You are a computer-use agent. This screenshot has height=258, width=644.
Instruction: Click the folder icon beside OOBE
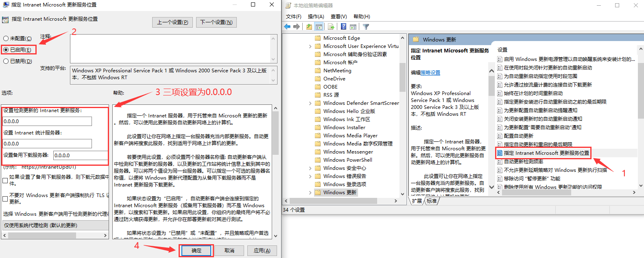tap(318, 87)
